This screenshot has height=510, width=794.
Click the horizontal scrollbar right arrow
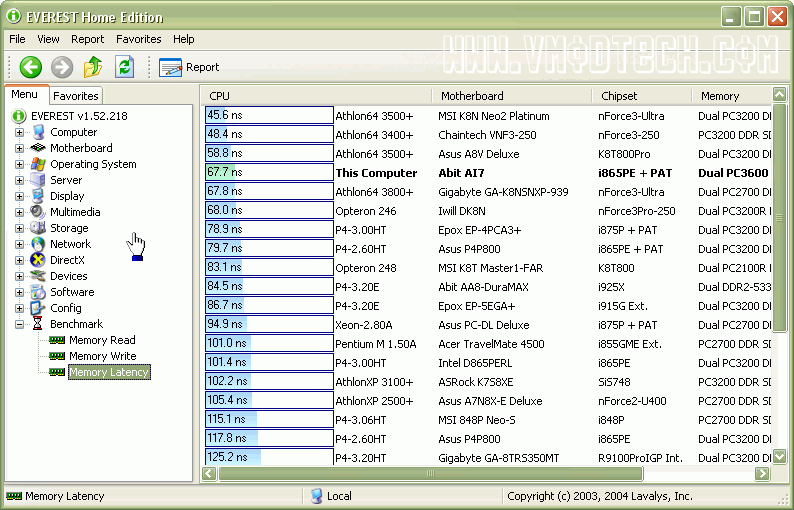tap(762, 474)
